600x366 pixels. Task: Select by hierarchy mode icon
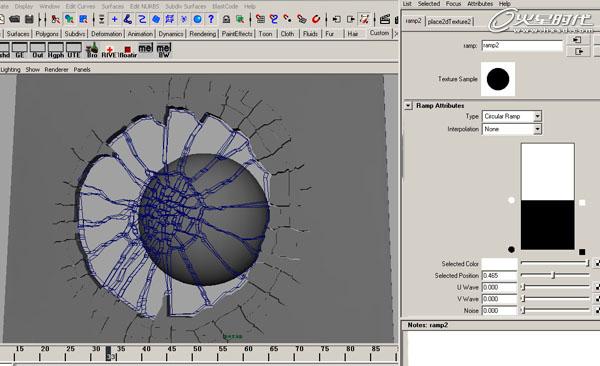click(55, 19)
